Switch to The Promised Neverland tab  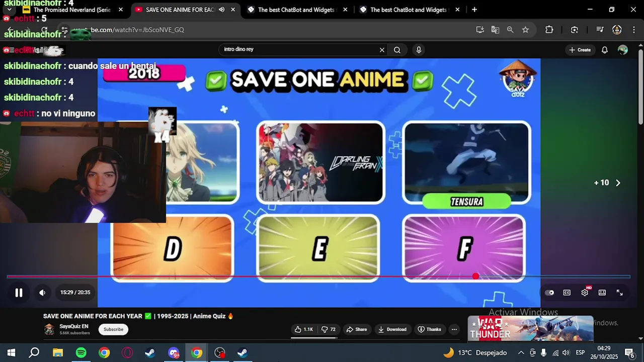pyautogui.click(x=73, y=10)
